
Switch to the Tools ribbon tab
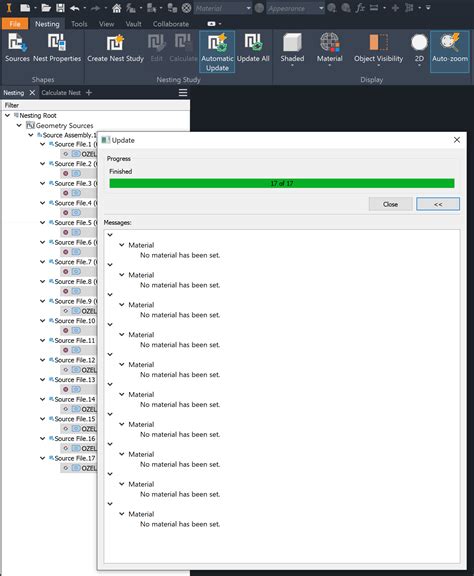tap(79, 24)
